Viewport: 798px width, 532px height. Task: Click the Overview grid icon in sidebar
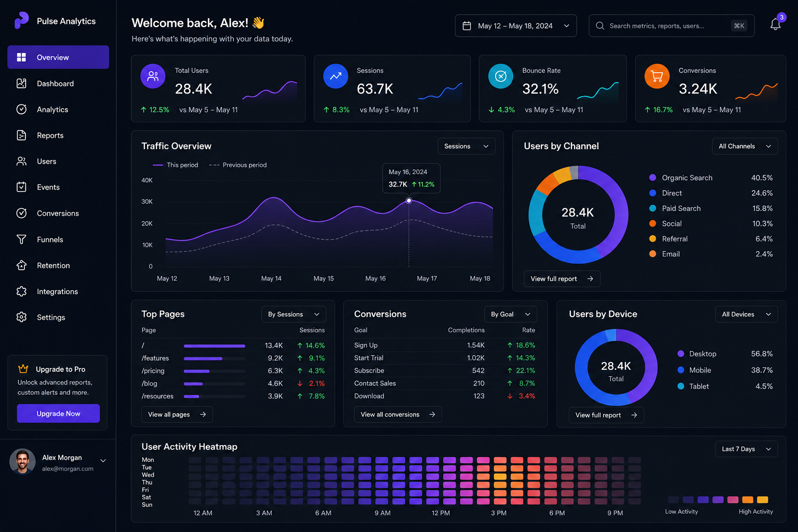(x=21, y=57)
